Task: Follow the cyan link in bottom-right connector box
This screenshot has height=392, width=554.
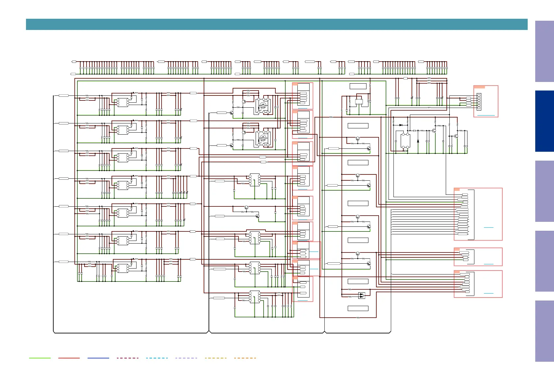Action: [489, 293]
